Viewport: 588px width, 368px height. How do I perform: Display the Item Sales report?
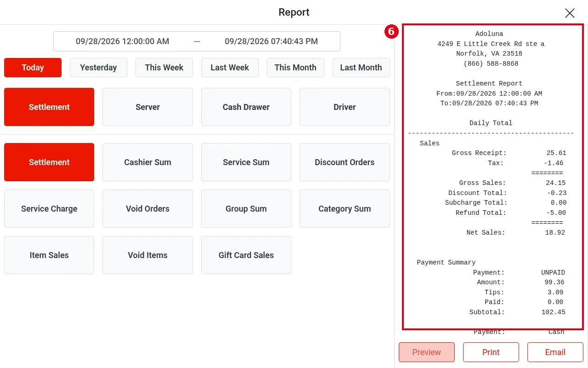(x=49, y=255)
